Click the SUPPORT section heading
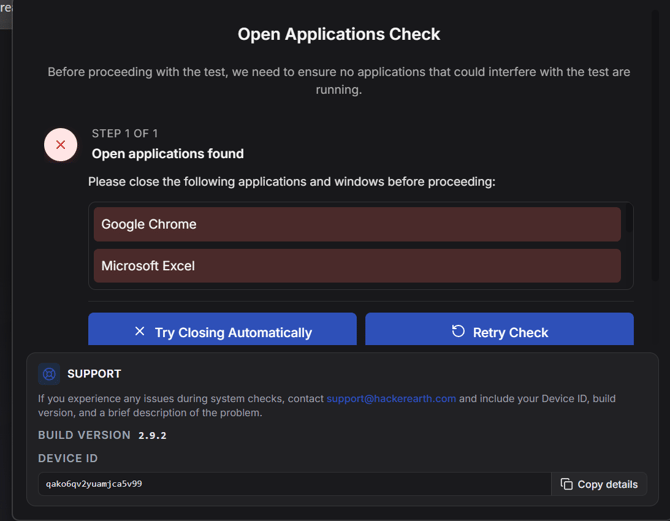 (94, 374)
